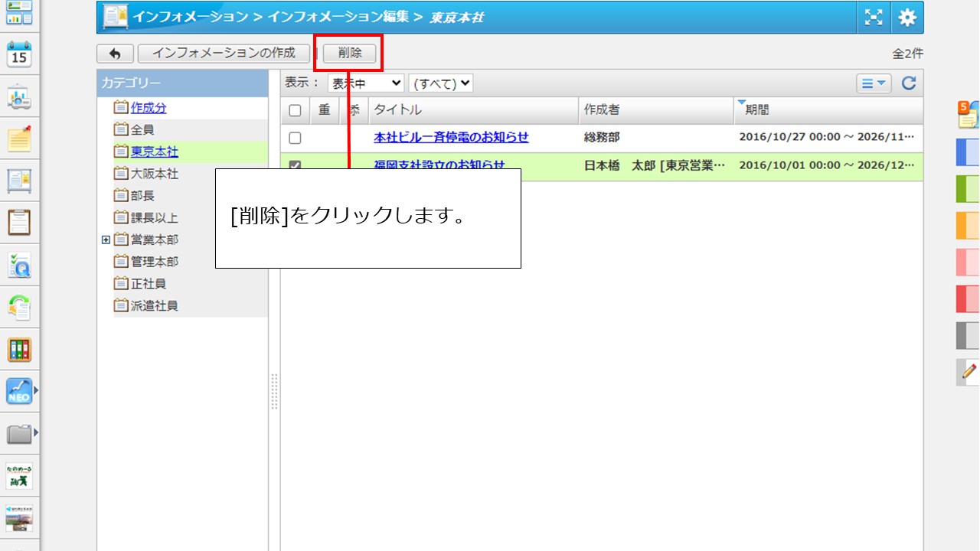980x551 pixels.
Task: Select 作成分 category
Action: pos(149,108)
